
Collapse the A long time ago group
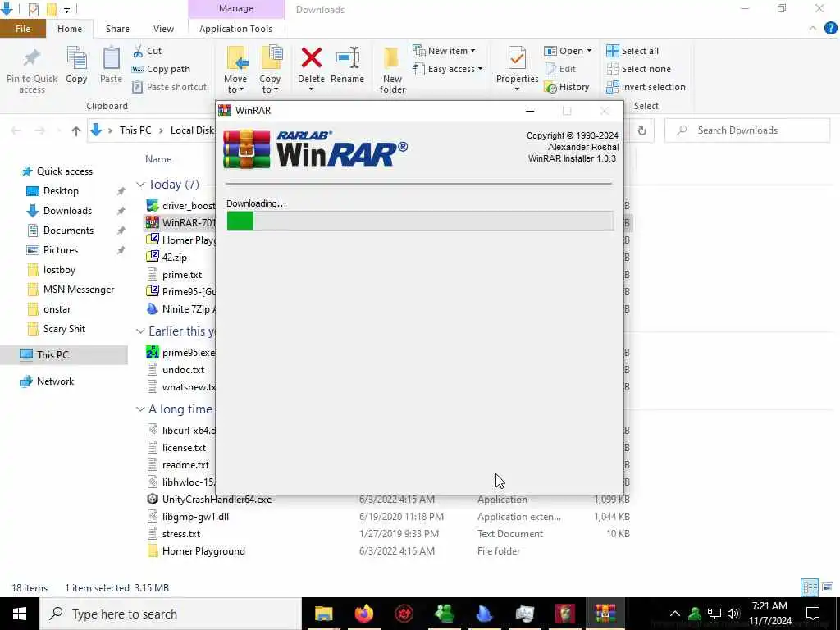(140, 409)
